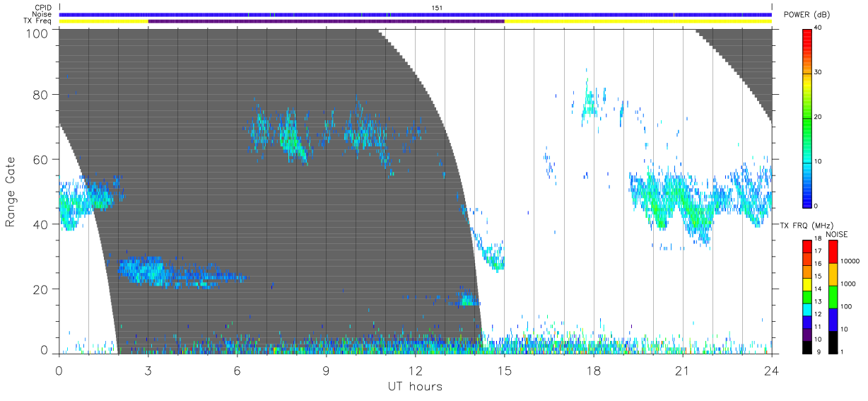Select the "Noise" row label at top left
This screenshot has height=401, width=868.
coord(42,14)
